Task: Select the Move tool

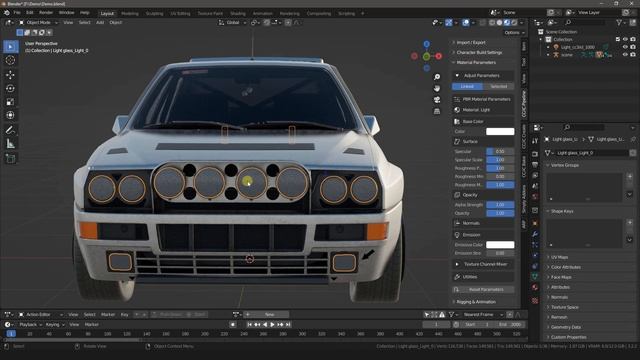Action: pos(10,75)
